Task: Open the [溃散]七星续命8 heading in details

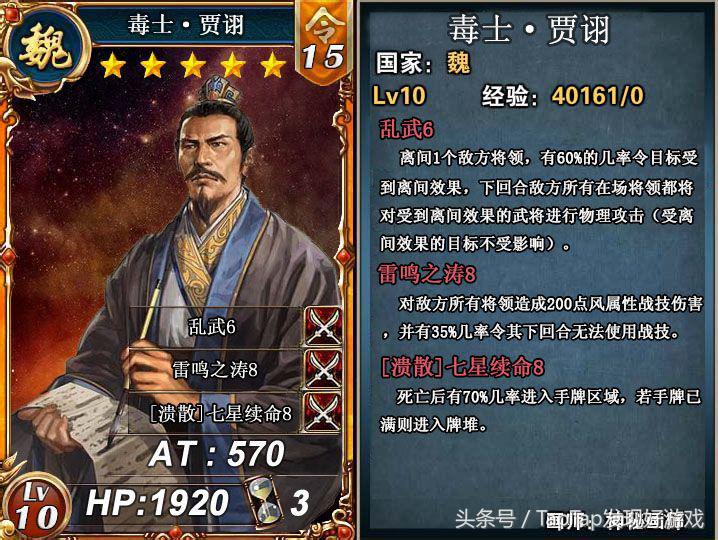Action: click(x=462, y=367)
